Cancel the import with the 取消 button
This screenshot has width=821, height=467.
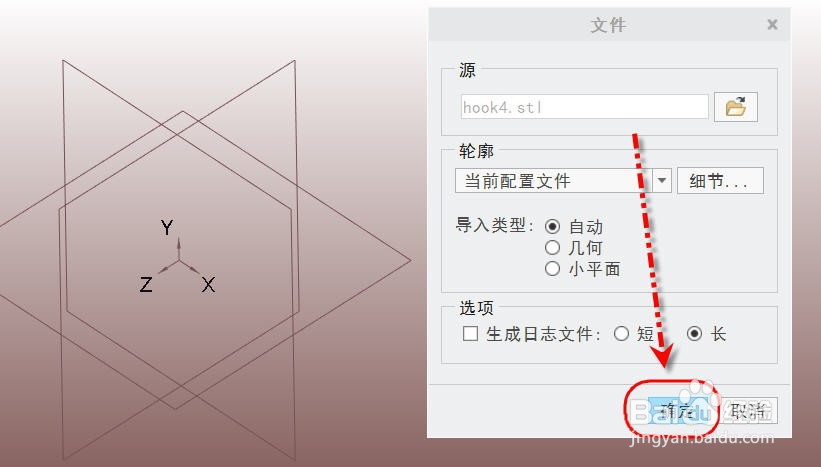tap(749, 410)
